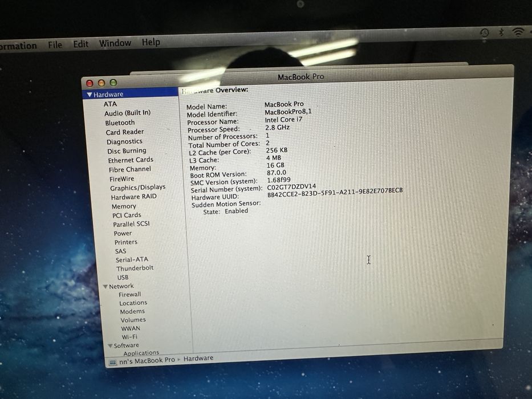Viewport: 532px width, 399px height.
Task: Select Serial-ATA in sidebar
Action: pyautogui.click(x=132, y=259)
